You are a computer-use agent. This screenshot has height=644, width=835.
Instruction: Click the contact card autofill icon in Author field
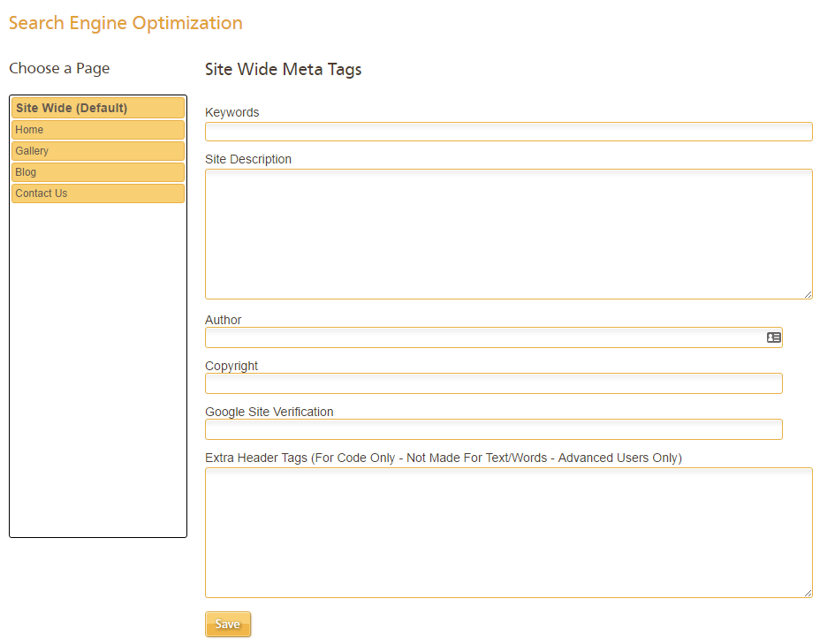coord(773,337)
